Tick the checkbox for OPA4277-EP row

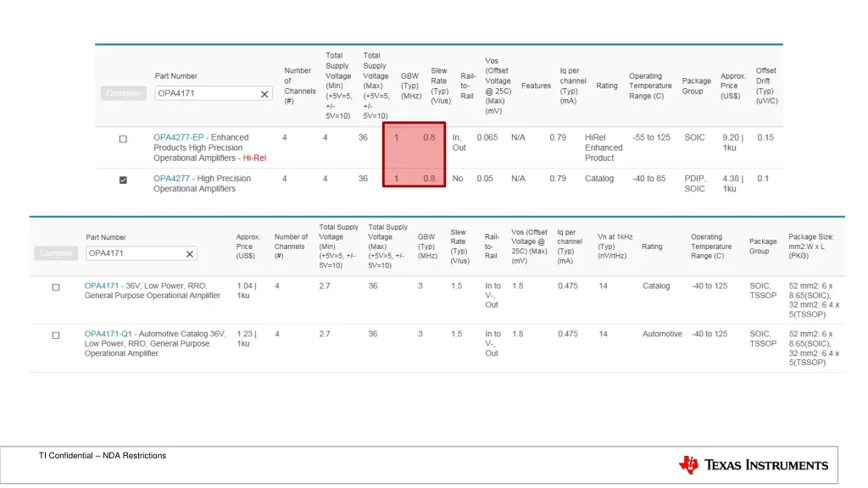coord(123,139)
